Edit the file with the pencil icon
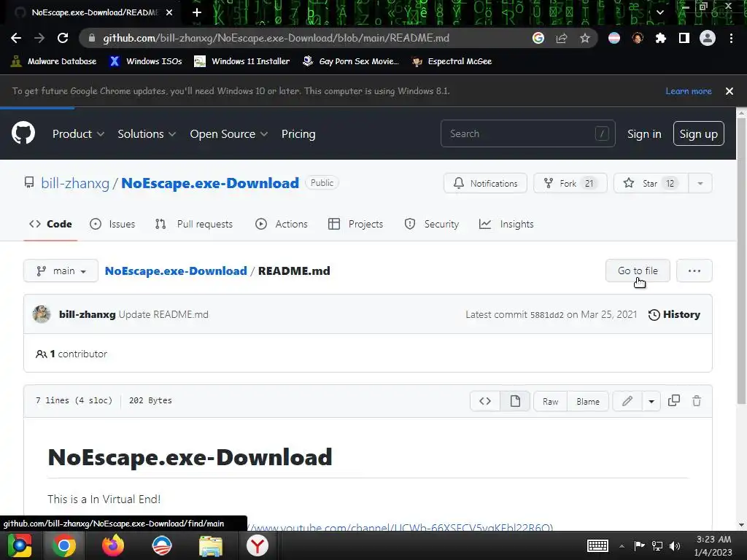747x560 pixels. [627, 401]
